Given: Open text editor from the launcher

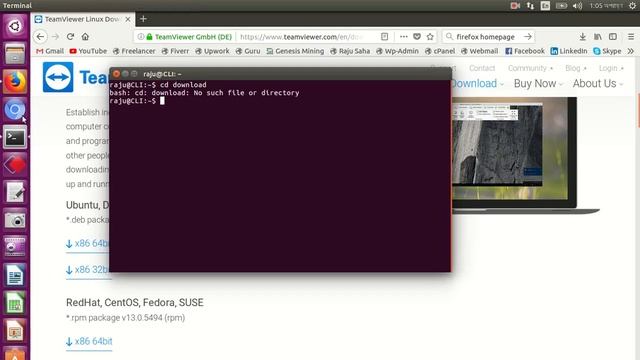Looking at the screenshot, I should 15,193.
